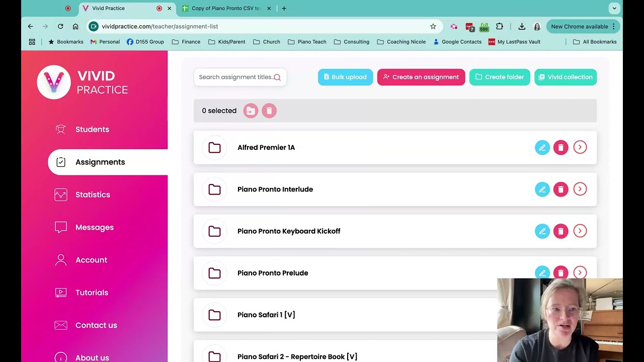Open Piano Safari 2 - Repertoire Book title
The image size is (644, 362).
(297, 356)
